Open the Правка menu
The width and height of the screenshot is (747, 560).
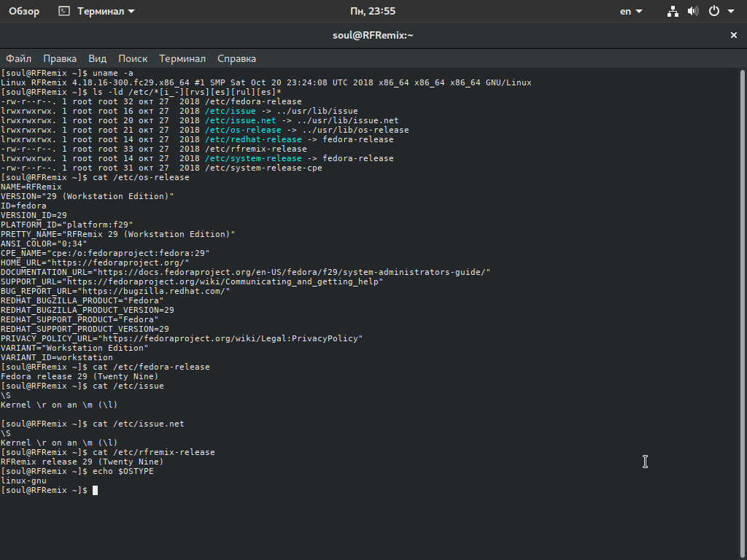pyautogui.click(x=60, y=58)
